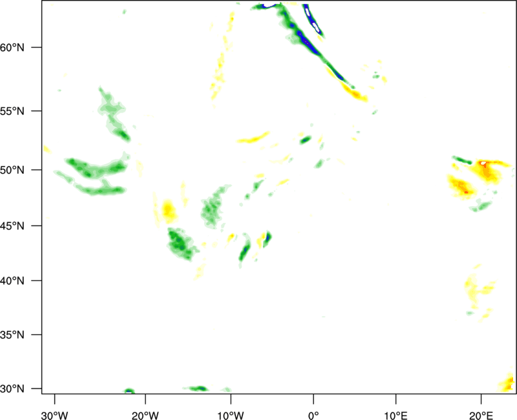Click the 10°E longitude label

(x=396, y=415)
